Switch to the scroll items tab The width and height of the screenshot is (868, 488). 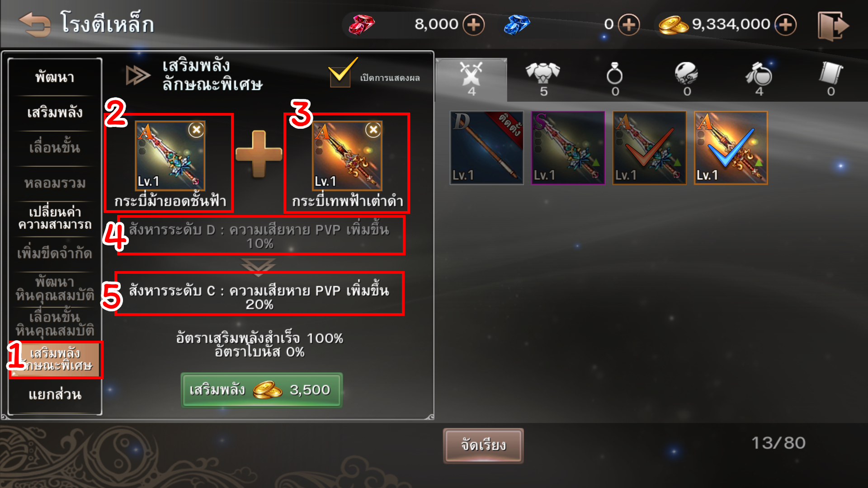(830, 79)
